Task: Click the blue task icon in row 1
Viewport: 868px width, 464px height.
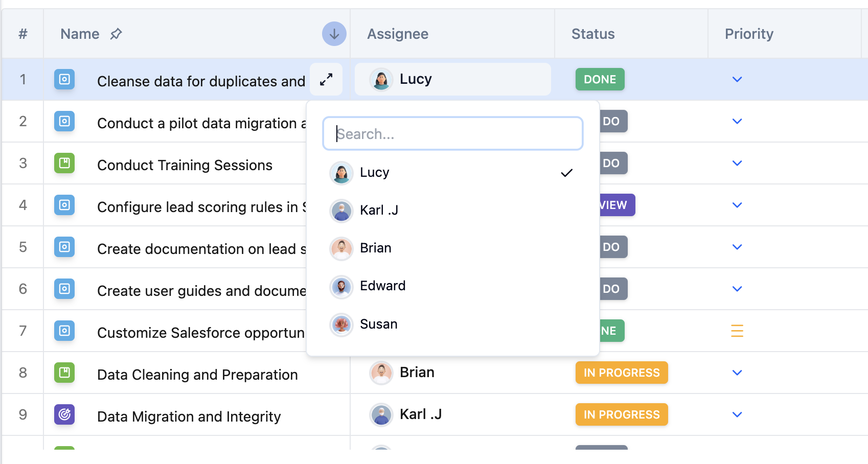Action: click(x=64, y=79)
